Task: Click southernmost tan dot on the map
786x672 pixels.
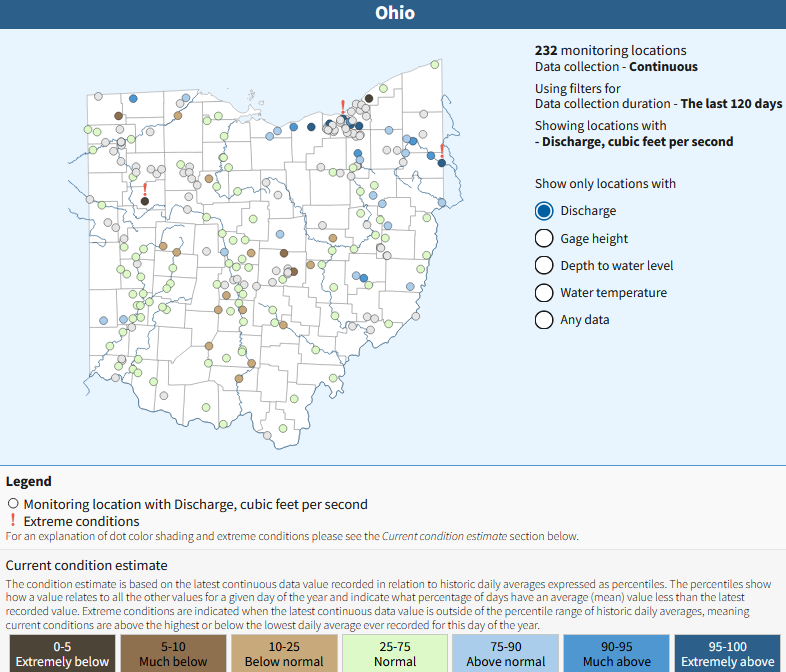Action: coord(239,379)
